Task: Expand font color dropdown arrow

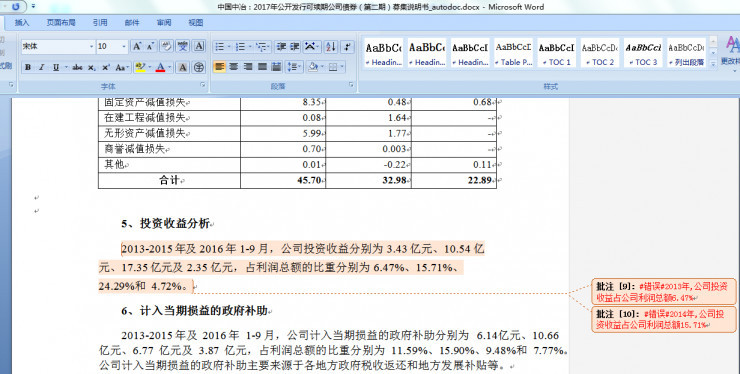Action: pyautogui.click(x=169, y=68)
